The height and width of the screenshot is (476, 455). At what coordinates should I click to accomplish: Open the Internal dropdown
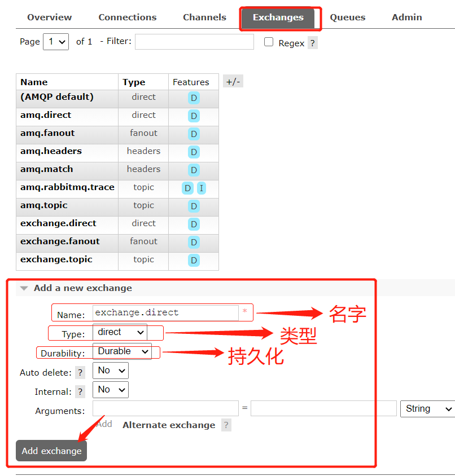point(111,390)
